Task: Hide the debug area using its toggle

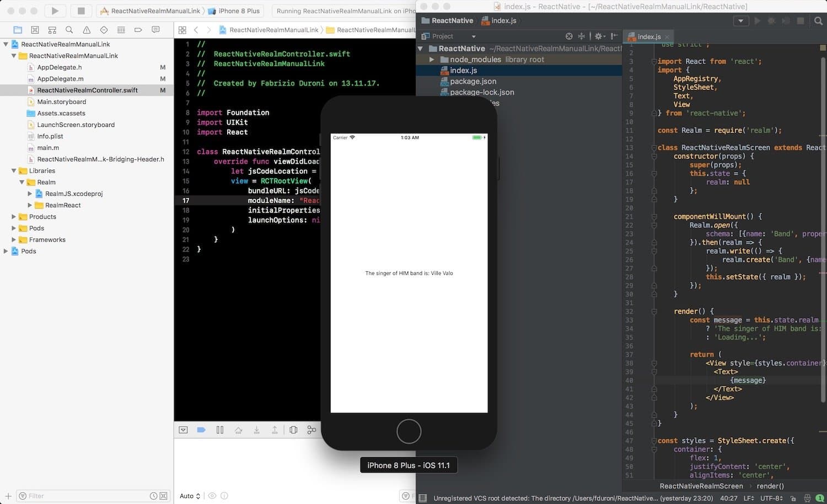Action: [183, 430]
